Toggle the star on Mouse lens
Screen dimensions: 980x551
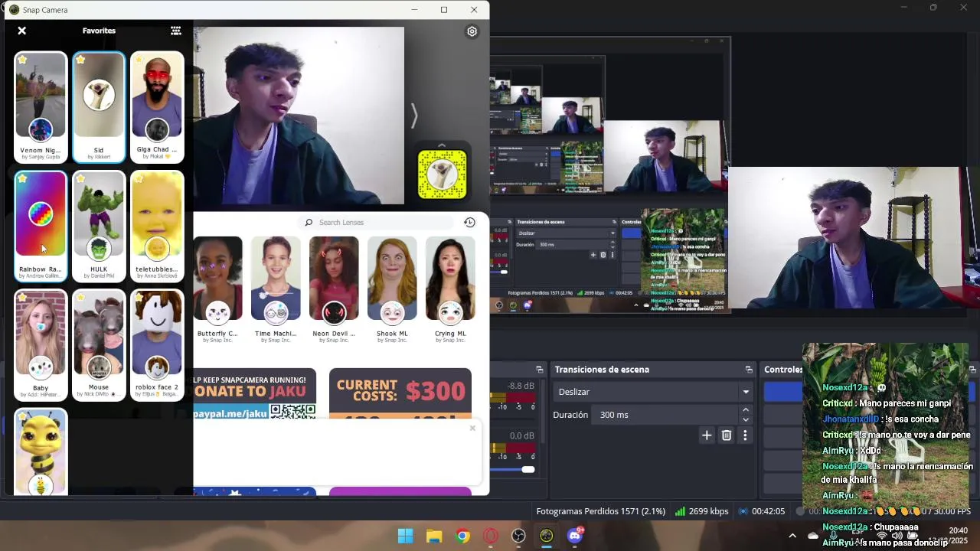(80, 297)
